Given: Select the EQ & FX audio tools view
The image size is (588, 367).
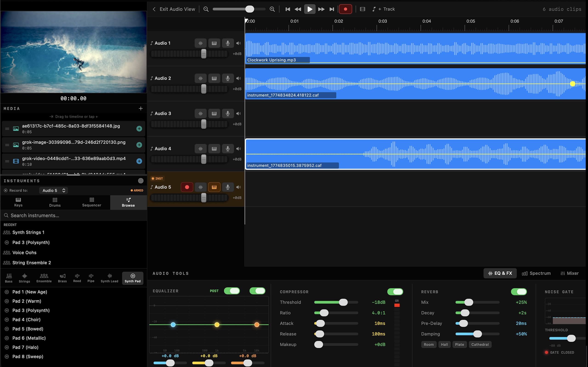Looking at the screenshot, I should click(500, 273).
